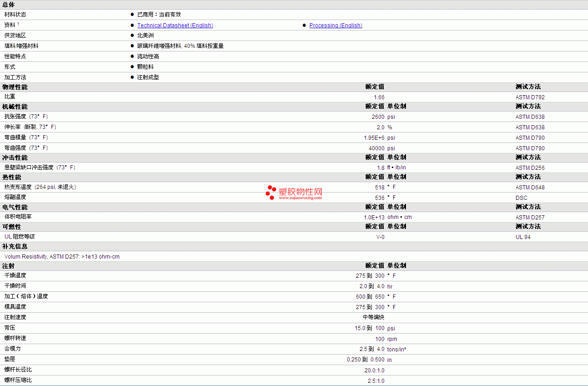Click the 补充信息 section header
The height and width of the screenshot is (386, 588).
pyautogui.click(x=15, y=246)
